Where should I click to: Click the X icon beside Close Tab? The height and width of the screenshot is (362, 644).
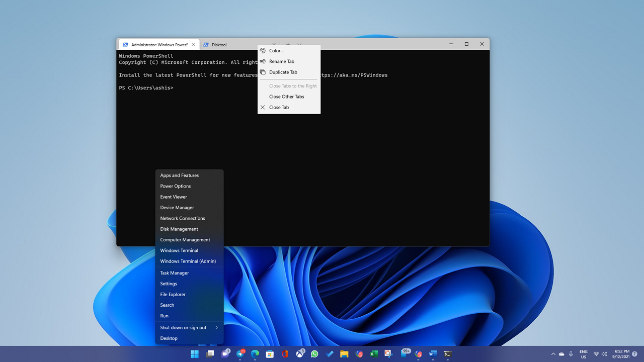(x=263, y=108)
